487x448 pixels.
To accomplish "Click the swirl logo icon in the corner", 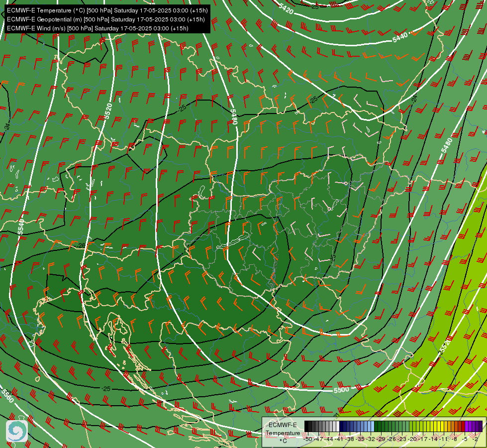I will tap(17, 431).
